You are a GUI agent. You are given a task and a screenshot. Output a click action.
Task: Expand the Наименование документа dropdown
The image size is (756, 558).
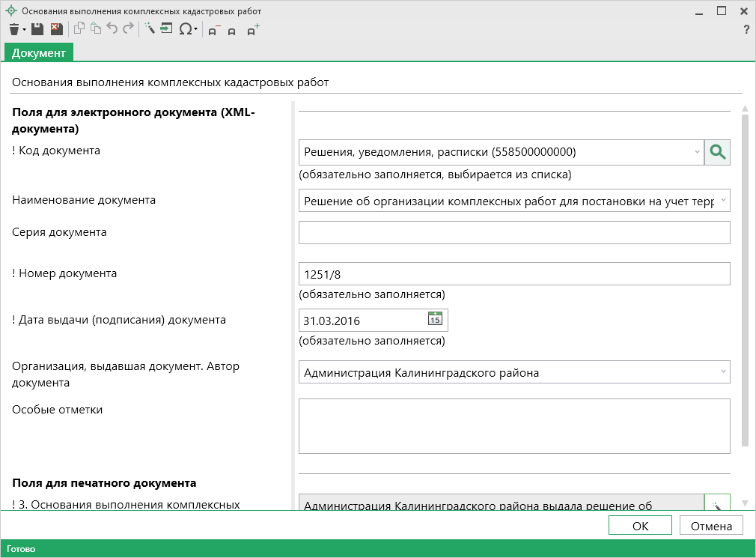point(723,201)
